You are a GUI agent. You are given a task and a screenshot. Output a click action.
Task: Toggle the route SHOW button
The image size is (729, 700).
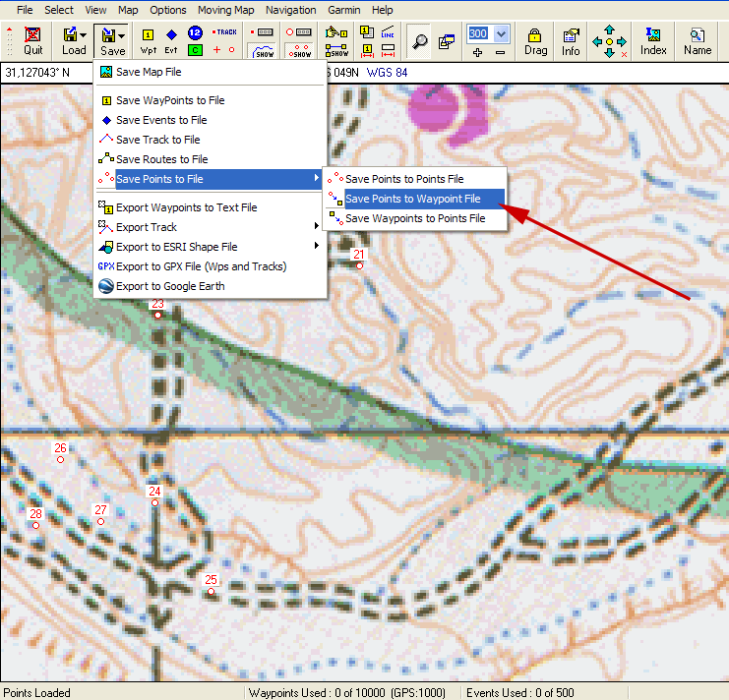click(336, 50)
